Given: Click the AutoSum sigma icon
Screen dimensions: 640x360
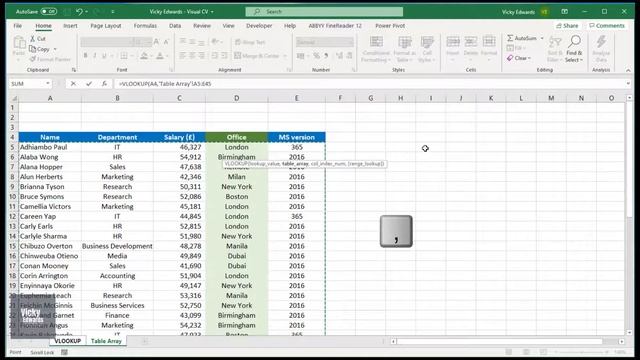Looking at the screenshot, I should (x=510, y=38).
